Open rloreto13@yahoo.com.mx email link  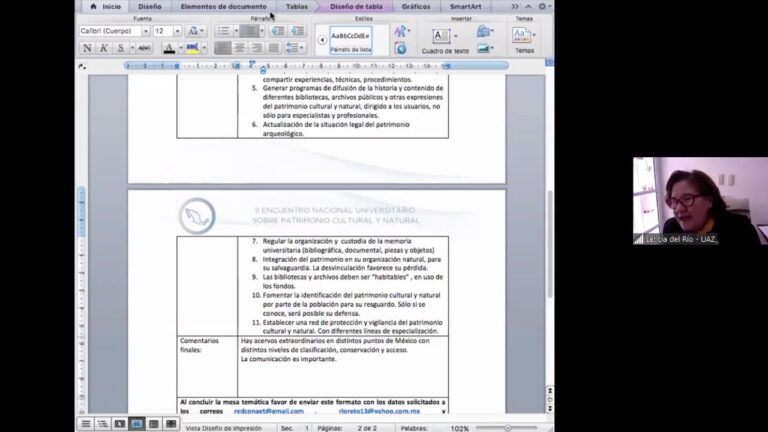379,411
